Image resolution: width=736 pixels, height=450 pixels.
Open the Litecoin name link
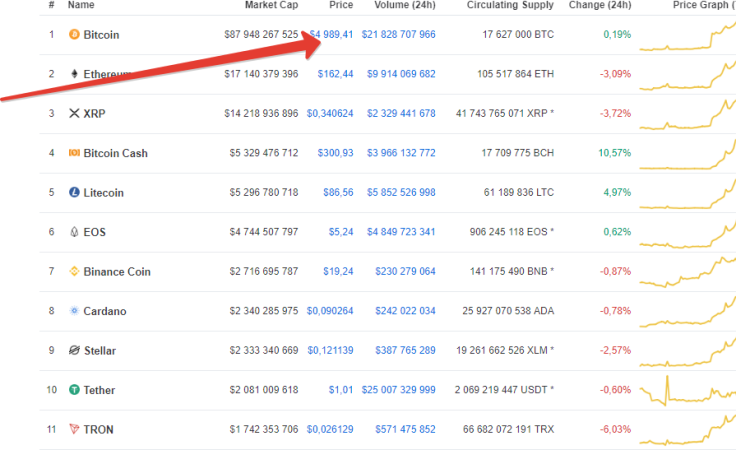tap(104, 192)
